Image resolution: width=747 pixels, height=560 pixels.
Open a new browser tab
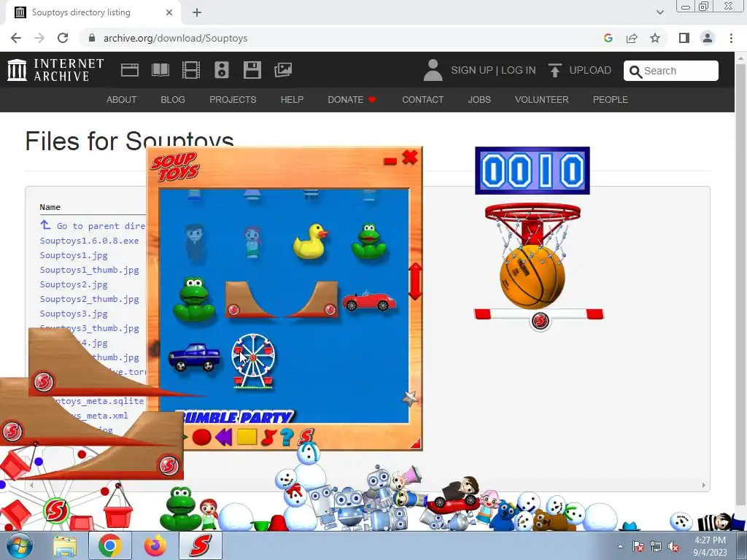tap(197, 12)
